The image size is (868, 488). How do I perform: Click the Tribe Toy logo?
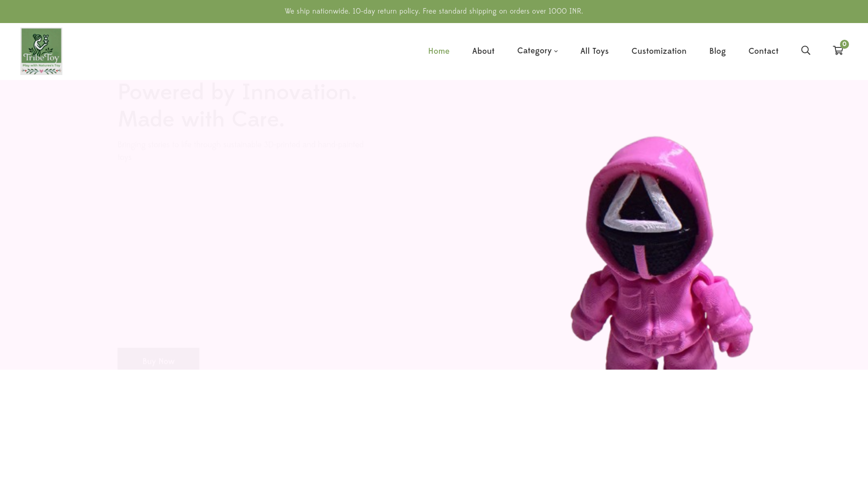click(x=41, y=51)
